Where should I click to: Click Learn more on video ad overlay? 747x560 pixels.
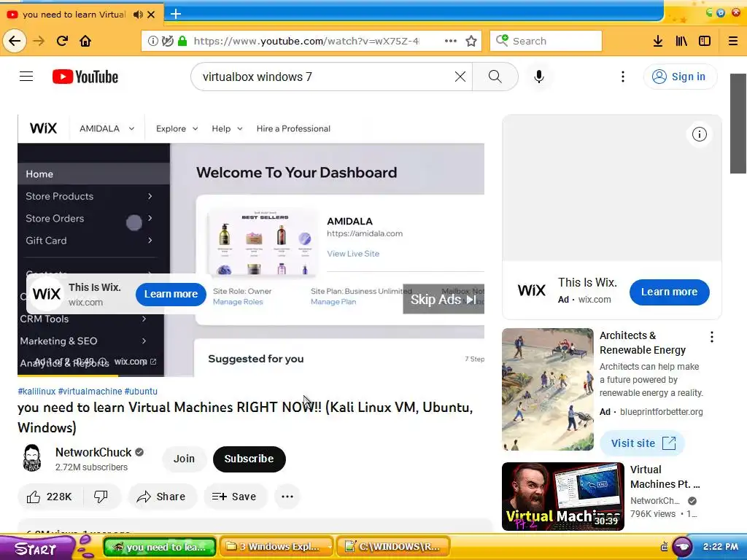171,295
